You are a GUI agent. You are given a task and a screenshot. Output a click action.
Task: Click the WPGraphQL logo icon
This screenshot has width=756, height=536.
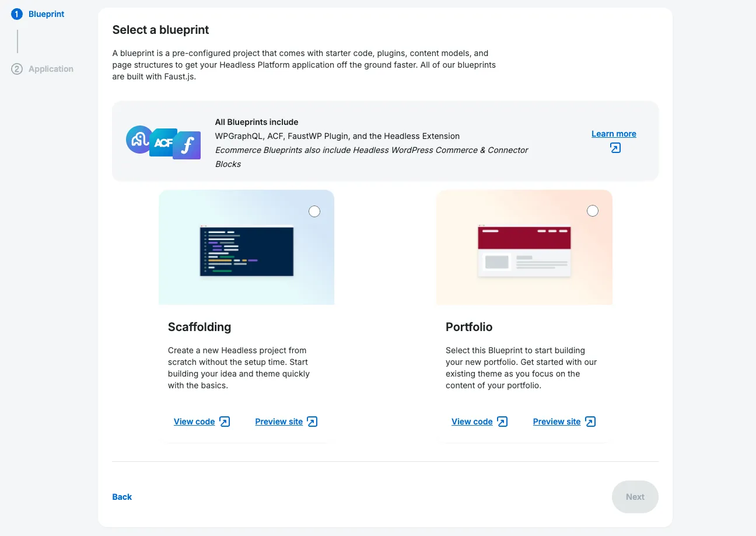tap(139, 140)
